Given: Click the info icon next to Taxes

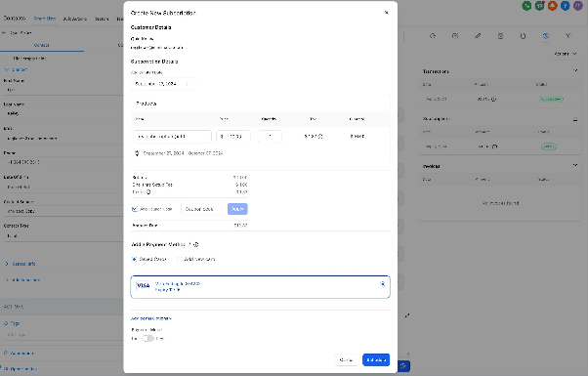Looking at the screenshot, I should coord(148,192).
